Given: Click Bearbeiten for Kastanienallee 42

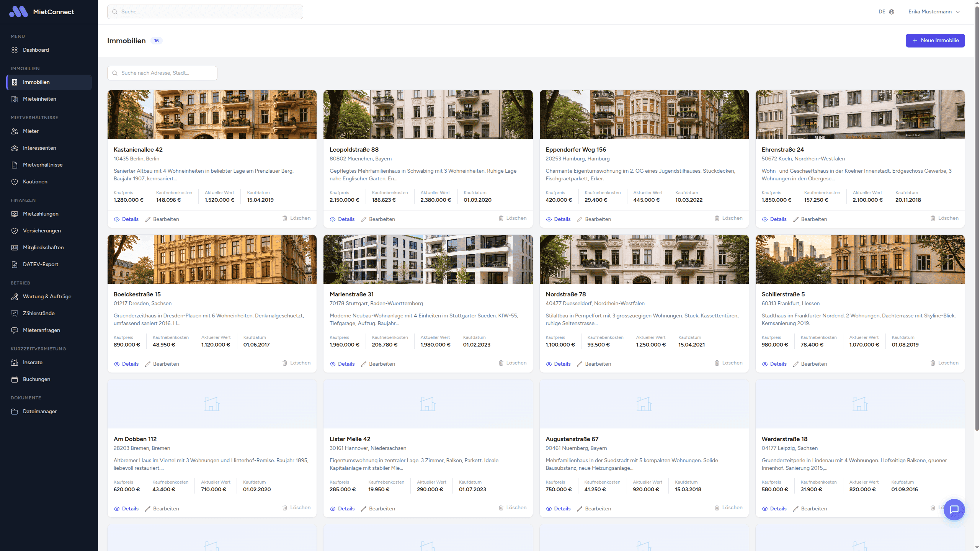Looking at the screenshot, I should click(x=162, y=219).
